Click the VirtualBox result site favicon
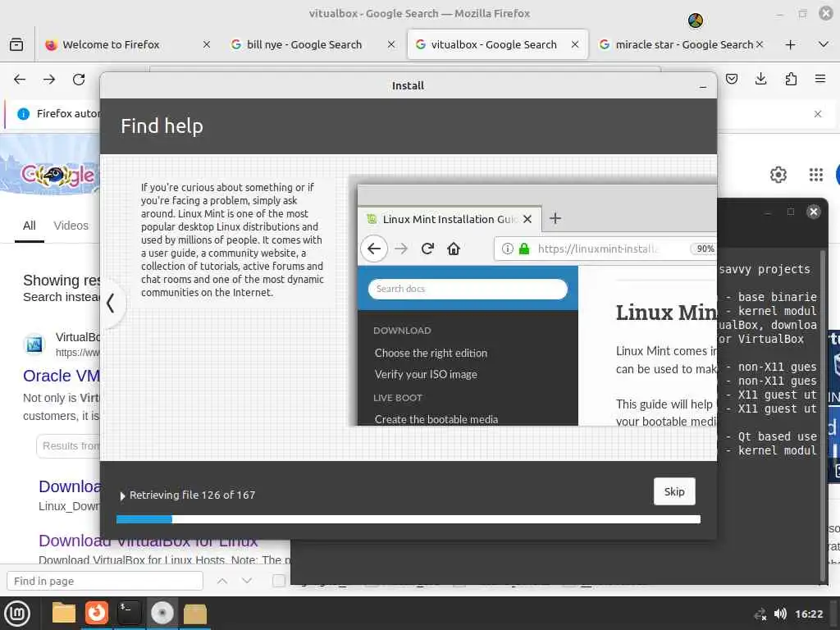 [34, 345]
